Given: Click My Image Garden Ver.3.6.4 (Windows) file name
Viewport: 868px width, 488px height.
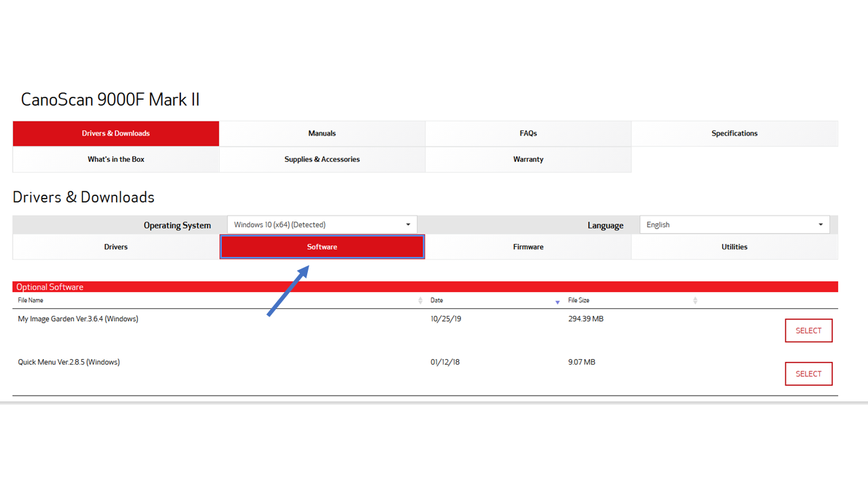Looking at the screenshot, I should (x=78, y=319).
